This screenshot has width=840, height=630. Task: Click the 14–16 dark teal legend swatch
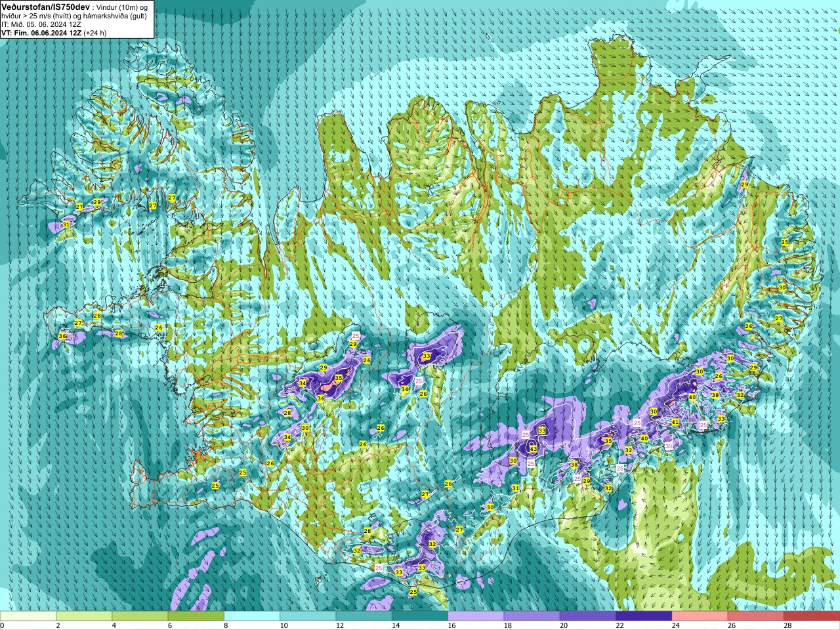pos(420,616)
